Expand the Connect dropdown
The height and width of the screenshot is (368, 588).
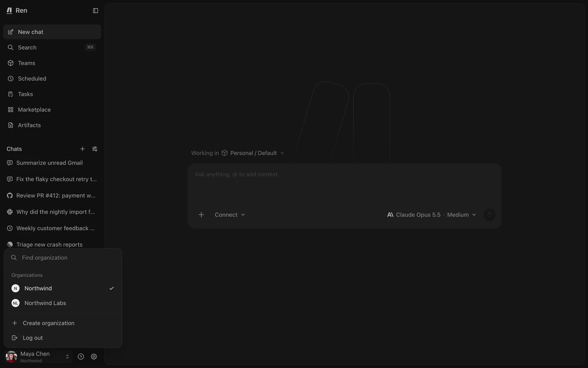tap(230, 215)
